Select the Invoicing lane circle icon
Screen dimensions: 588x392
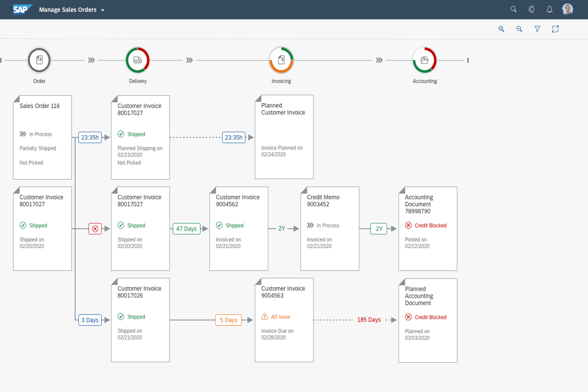point(281,60)
